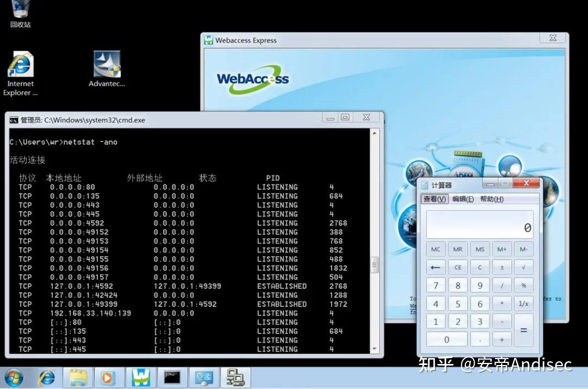This screenshot has height=389, width=588.
Task: Click the plus button
Action: tap(502, 339)
